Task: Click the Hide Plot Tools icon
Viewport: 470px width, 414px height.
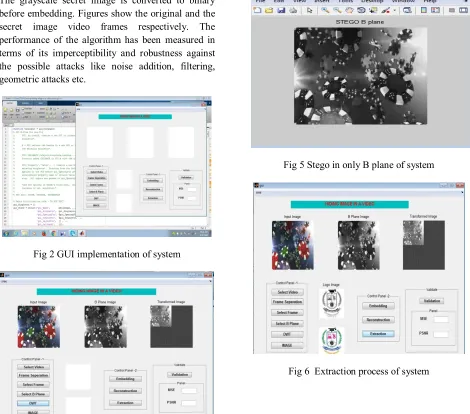Action: (x=452, y=10)
